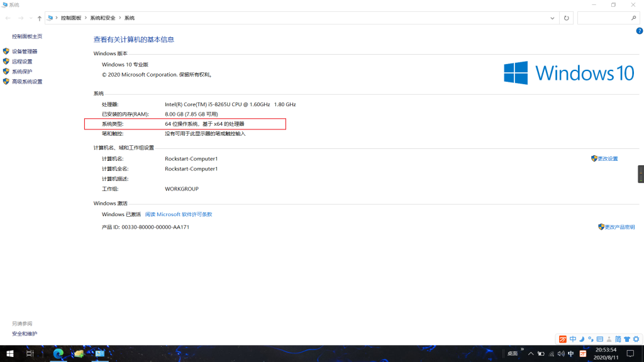644x362 pixels.
Task: Click 系统 breadcrumb in the address bar
Action: (x=130, y=18)
